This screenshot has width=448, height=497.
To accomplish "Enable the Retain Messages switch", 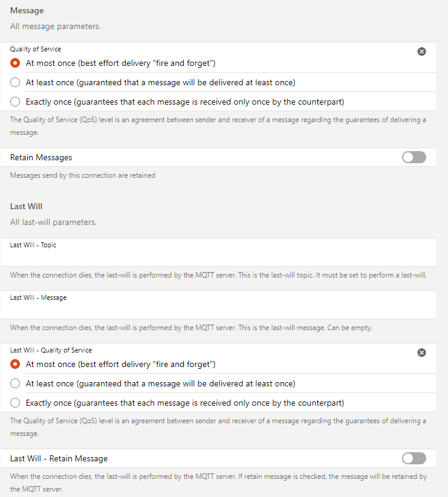I will coord(414,157).
